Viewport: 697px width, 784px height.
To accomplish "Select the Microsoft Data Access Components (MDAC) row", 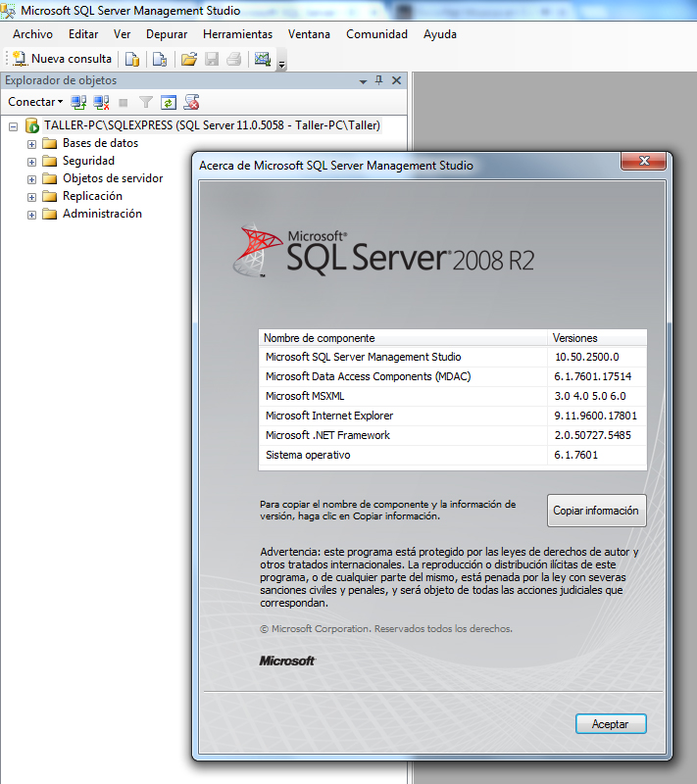I will pyautogui.click(x=453, y=376).
